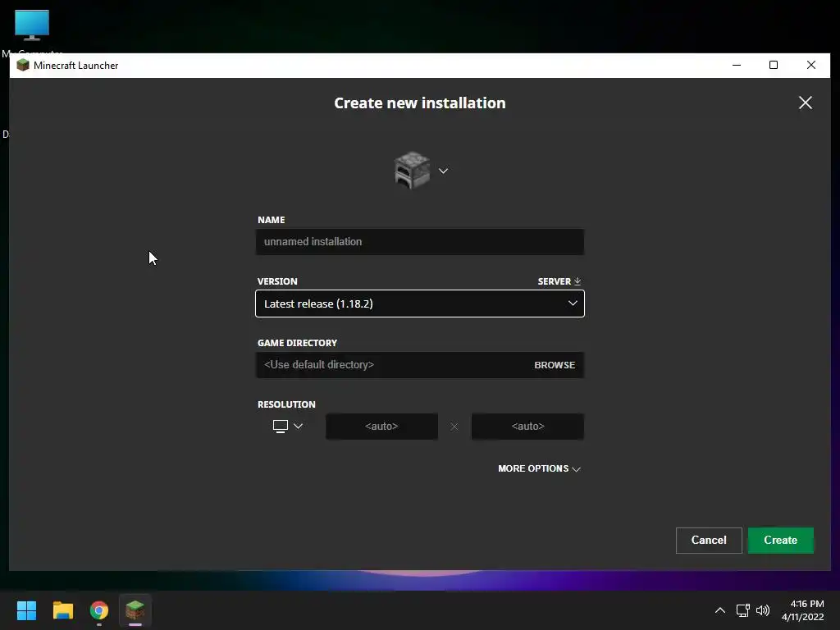This screenshot has width=840, height=630.
Task: Click the furnace installation icon
Action: (x=412, y=171)
